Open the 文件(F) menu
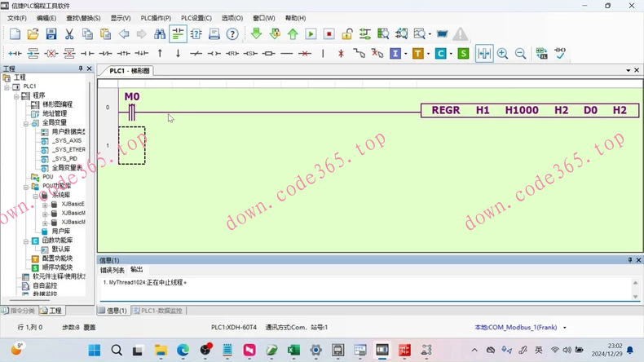The image size is (644, 362). (x=17, y=18)
